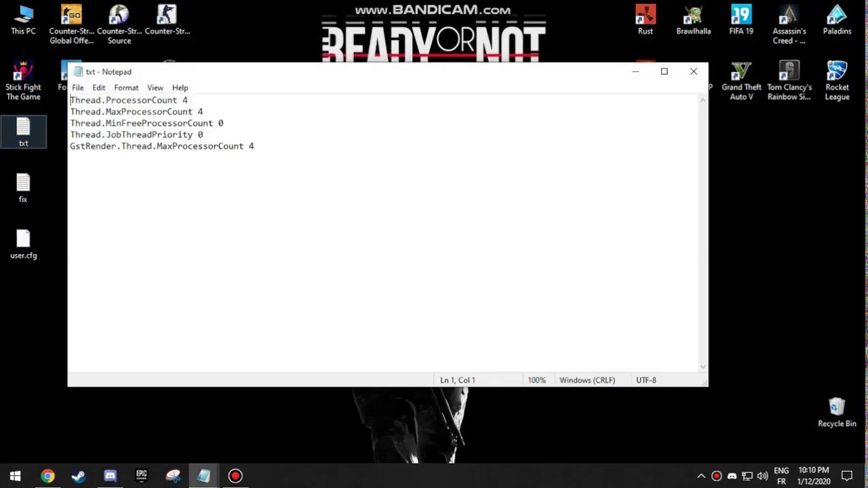This screenshot has height=488, width=868.
Task: Open the Format menu in Notepad
Action: (126, 87)
